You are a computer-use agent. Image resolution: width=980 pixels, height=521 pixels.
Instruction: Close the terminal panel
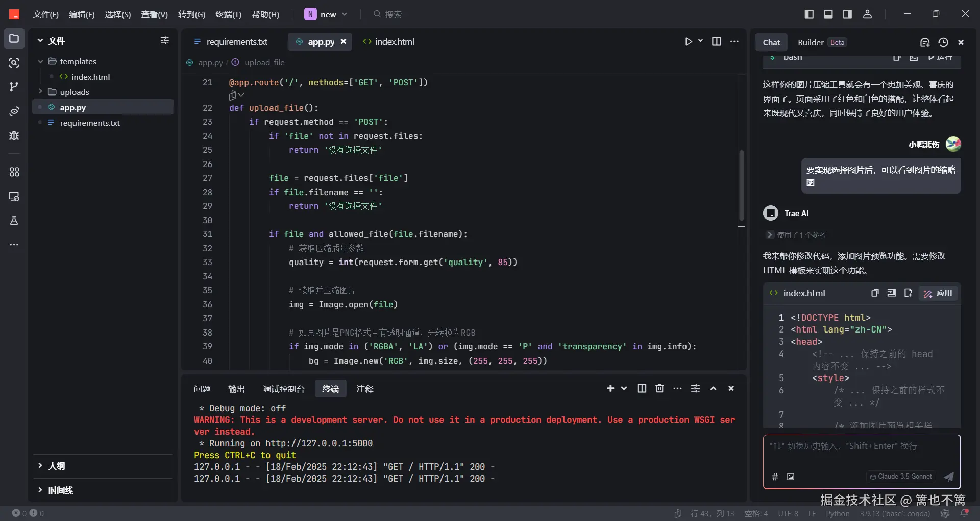point(731,388)
